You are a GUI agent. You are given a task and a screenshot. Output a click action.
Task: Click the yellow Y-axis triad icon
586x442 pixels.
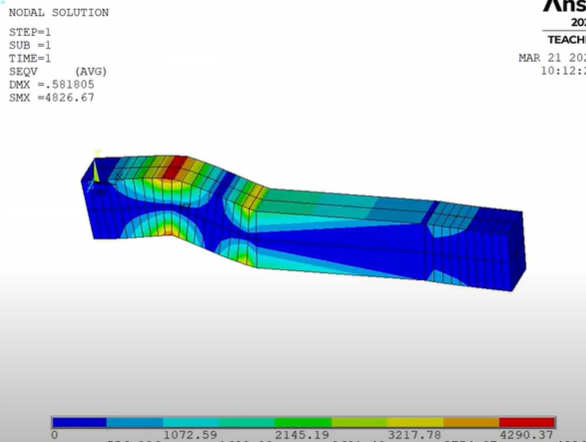[96, 170]
